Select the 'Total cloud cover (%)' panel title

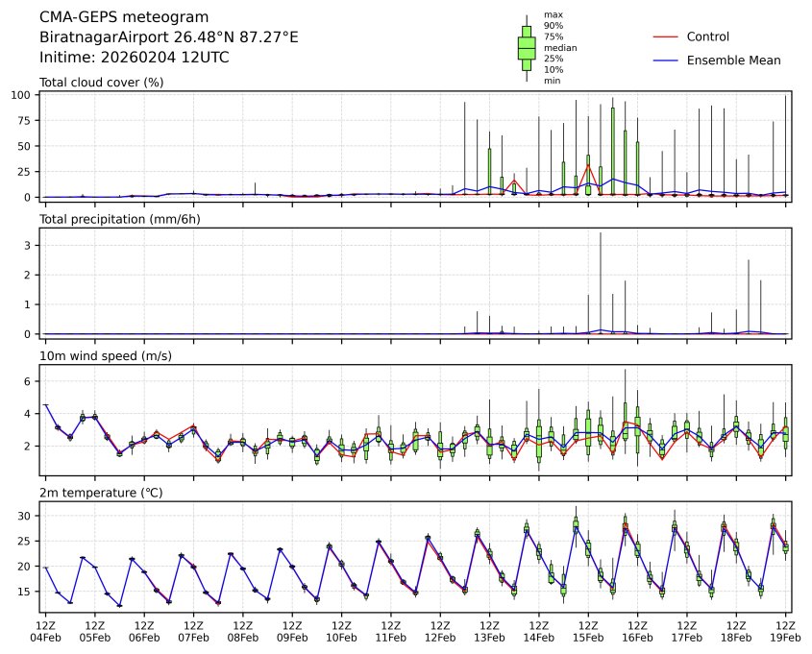(x=101, y=83)
